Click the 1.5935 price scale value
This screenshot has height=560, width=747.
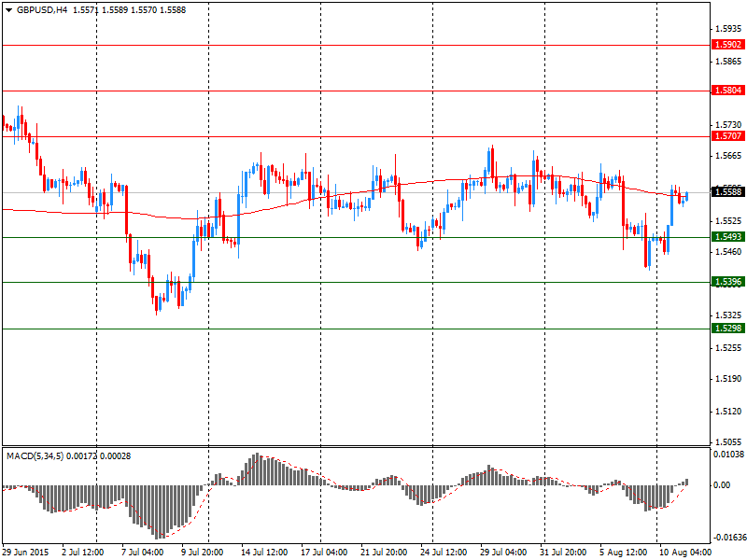(729, 29)
